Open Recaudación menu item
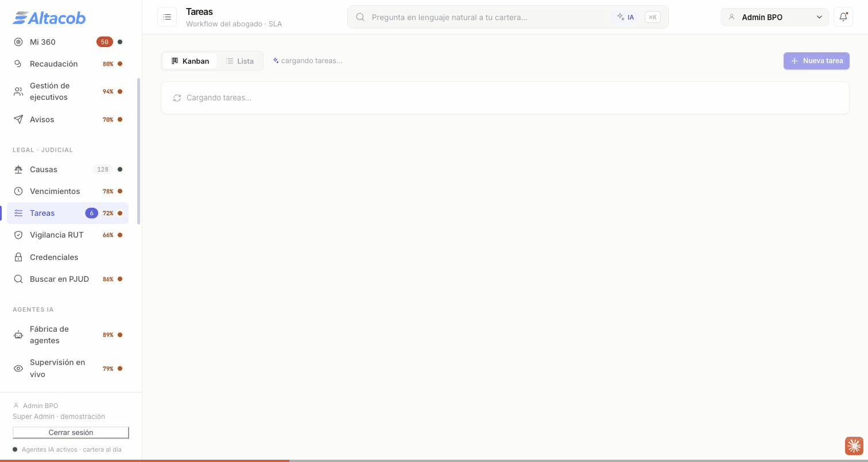This screenshot has width=868, height=462. point(68,64)
